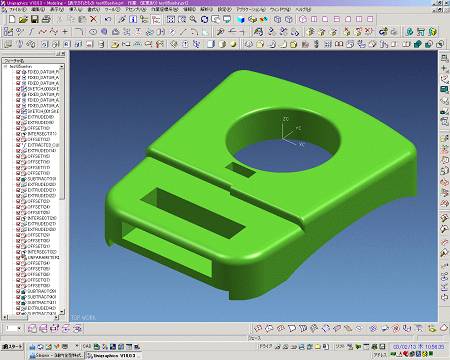Open the first menu in the menu bar

(x=17, y=10)
